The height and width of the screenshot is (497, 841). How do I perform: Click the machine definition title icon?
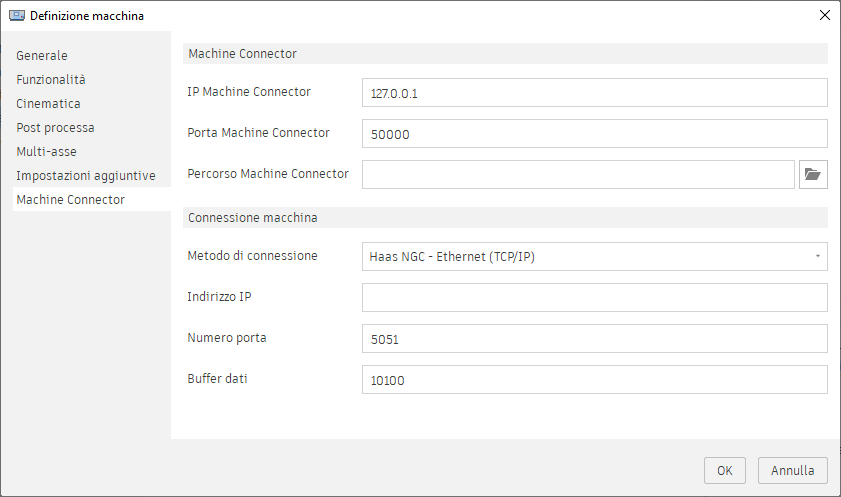tap(17, 15)
